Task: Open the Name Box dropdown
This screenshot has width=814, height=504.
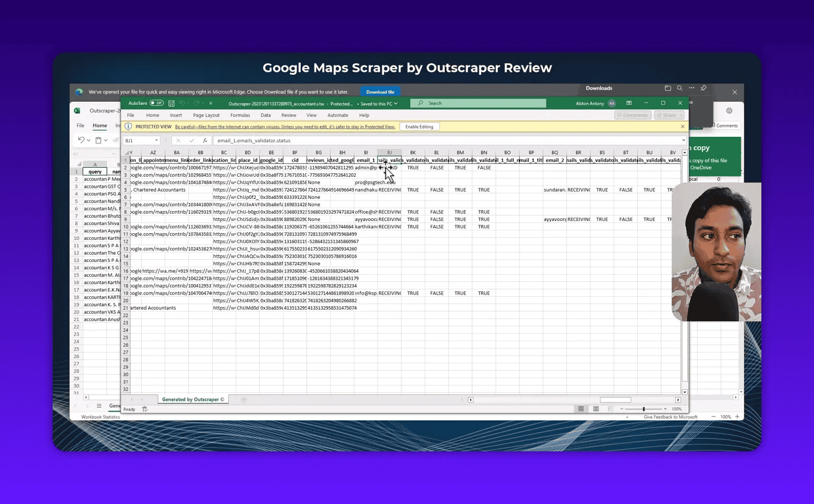Action: [156, 140]
